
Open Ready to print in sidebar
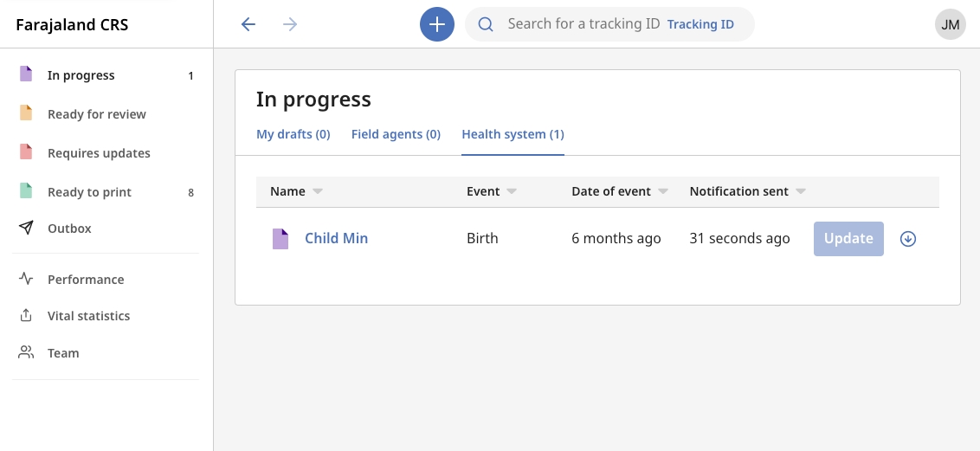(x=89, y=192)
